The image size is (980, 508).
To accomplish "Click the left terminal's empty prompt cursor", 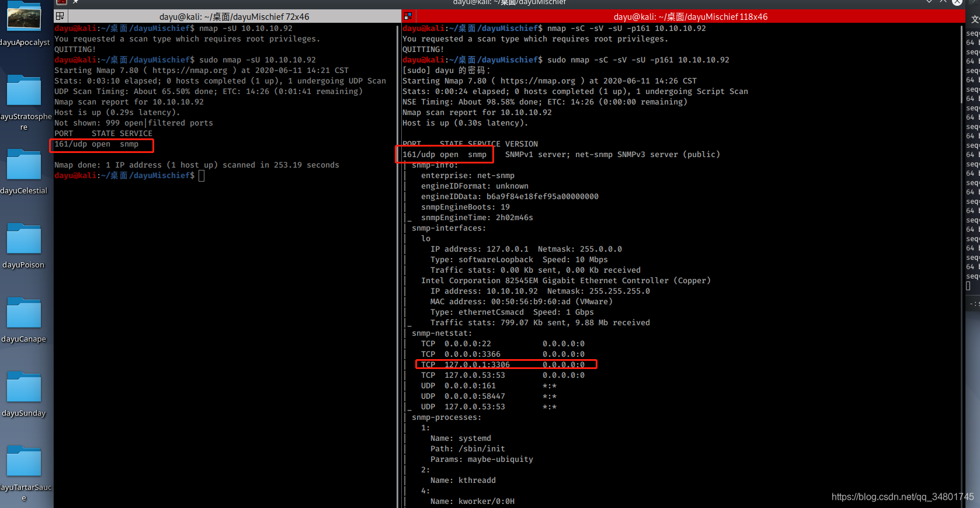I will (201, 176).
